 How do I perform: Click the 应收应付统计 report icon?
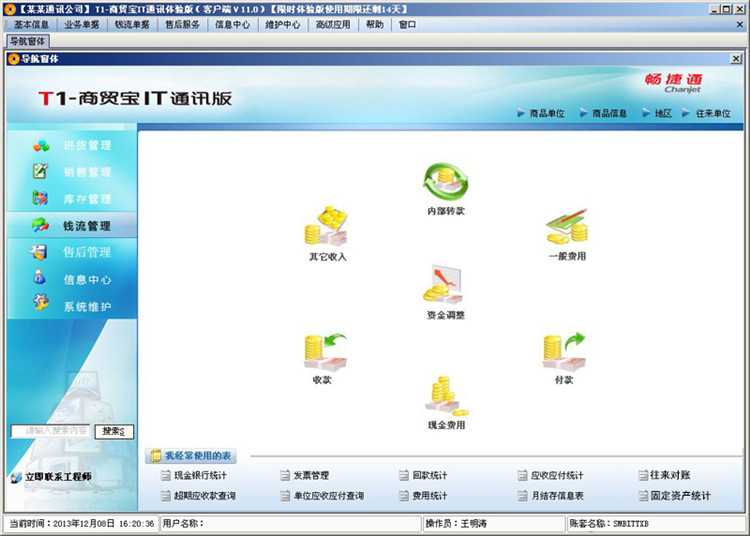(x=522, y=475)
